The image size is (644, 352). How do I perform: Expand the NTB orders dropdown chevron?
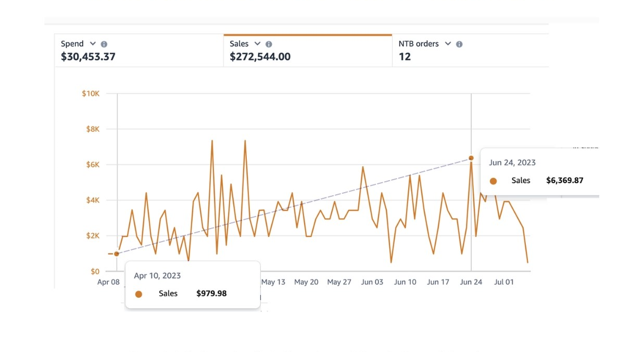point(448,44)
